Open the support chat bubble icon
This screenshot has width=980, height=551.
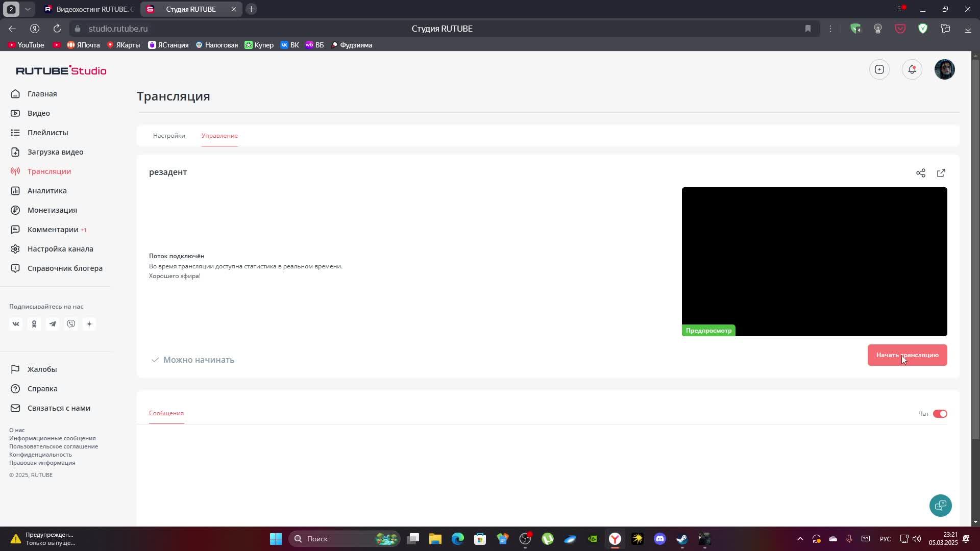click(941, 505)
